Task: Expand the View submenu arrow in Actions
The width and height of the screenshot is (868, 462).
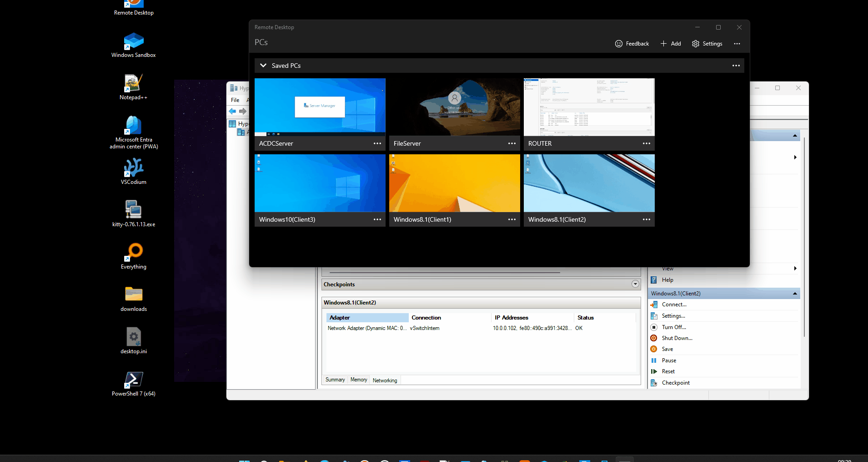Action: (x=795, y=269)
